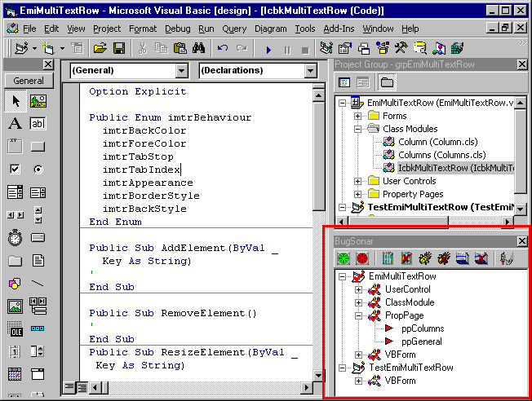
Task: Open the Tools menu
Action: click(x=304, y=29)
